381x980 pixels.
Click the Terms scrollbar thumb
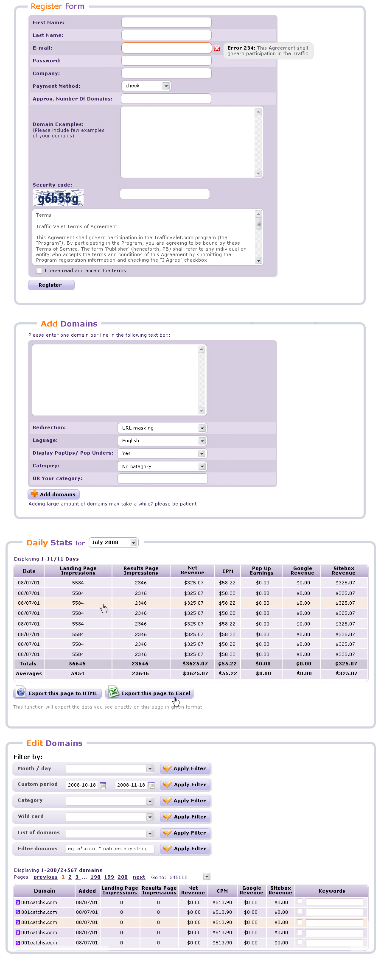point(258,224)
